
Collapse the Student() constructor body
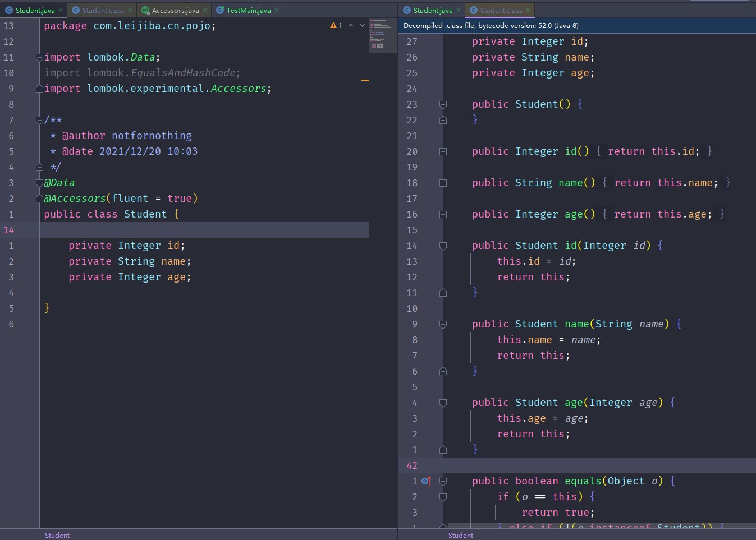point(443,104)
